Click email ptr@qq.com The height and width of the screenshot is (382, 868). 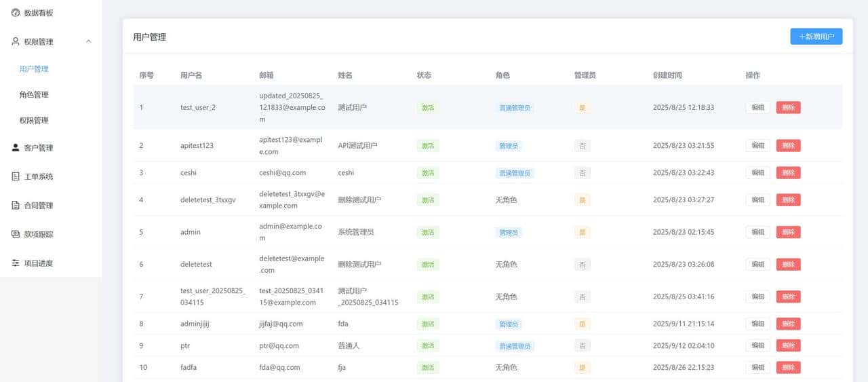(x=279, y=345)
